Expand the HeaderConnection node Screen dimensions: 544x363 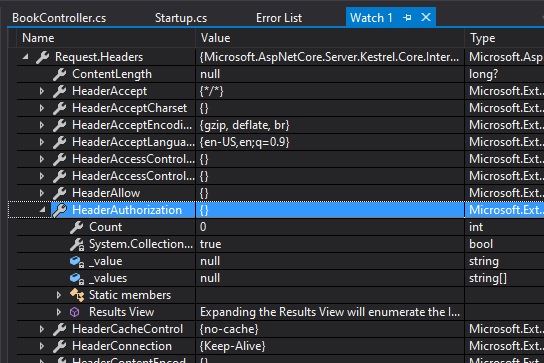42,346
